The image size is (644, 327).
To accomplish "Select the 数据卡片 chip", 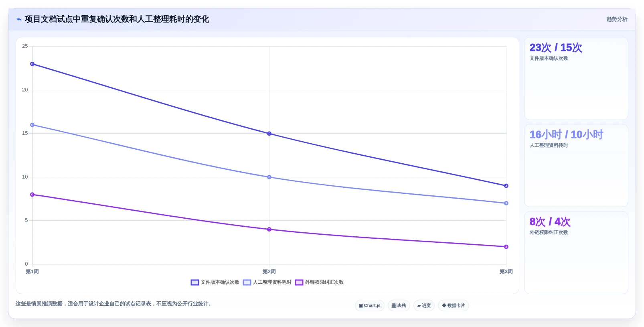I will click(x=454, y=306).
